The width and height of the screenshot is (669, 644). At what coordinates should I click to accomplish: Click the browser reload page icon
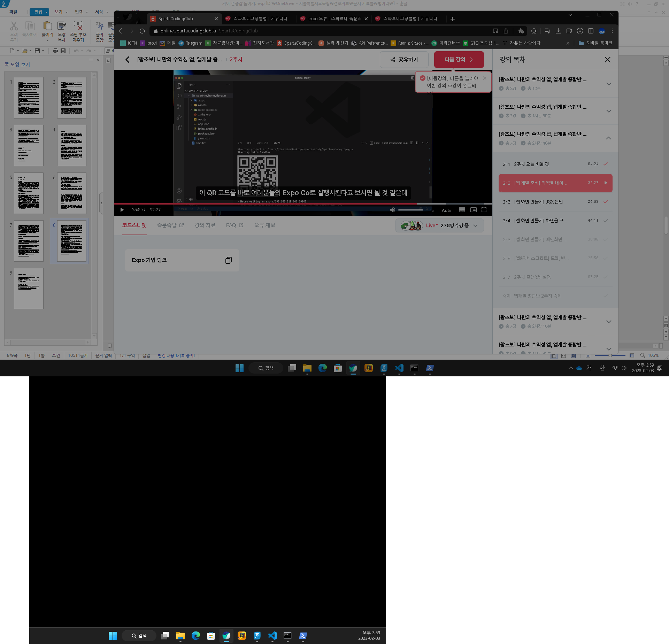click(142, 31)
